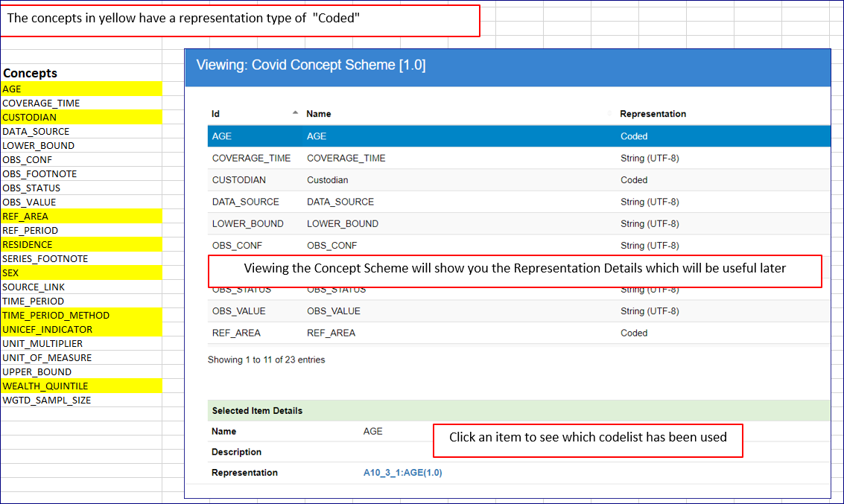This screenshot has width=844, height=504.
Task: Select the DATA_SOURCE row in the table
Action: coord(447,202)
